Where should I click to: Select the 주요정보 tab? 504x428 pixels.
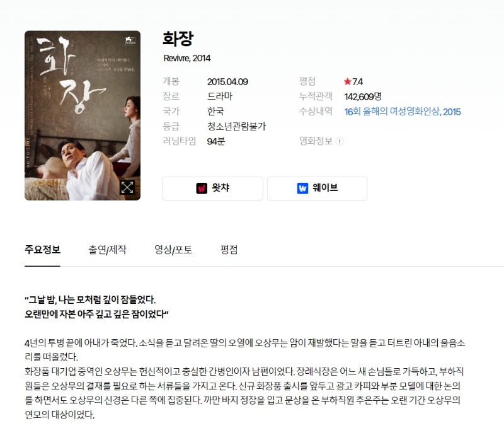[42, 250]
